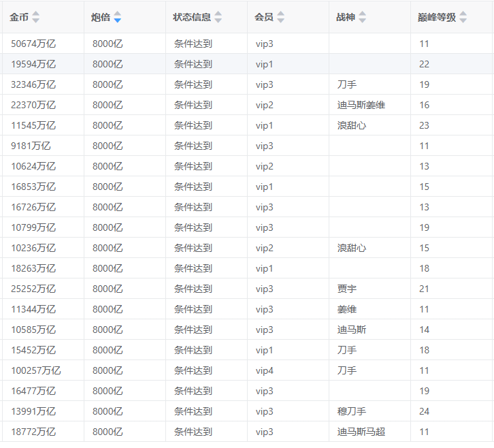
Task: Sort using the arrows beside 战神
Action: [x=363, y=17]
